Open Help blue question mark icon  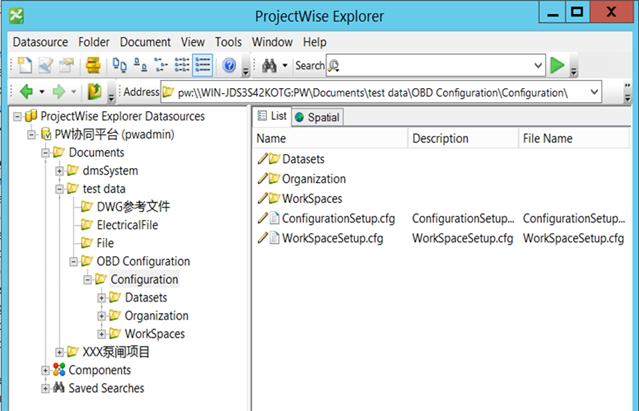pyautogui.click(x=229, y=65)
